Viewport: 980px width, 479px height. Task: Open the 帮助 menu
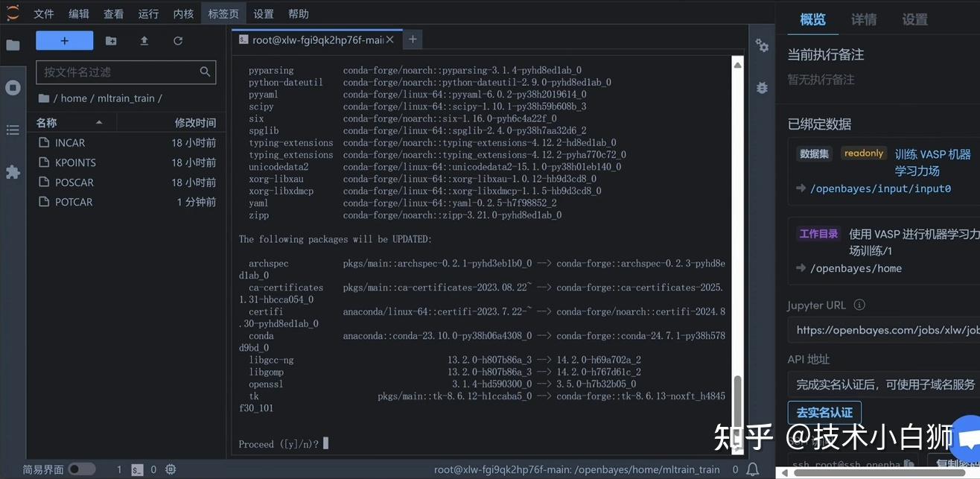coord(299,13)
